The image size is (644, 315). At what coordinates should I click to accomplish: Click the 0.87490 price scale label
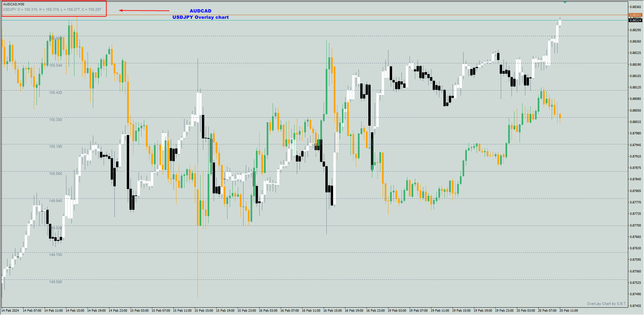[x=636, y=294]
